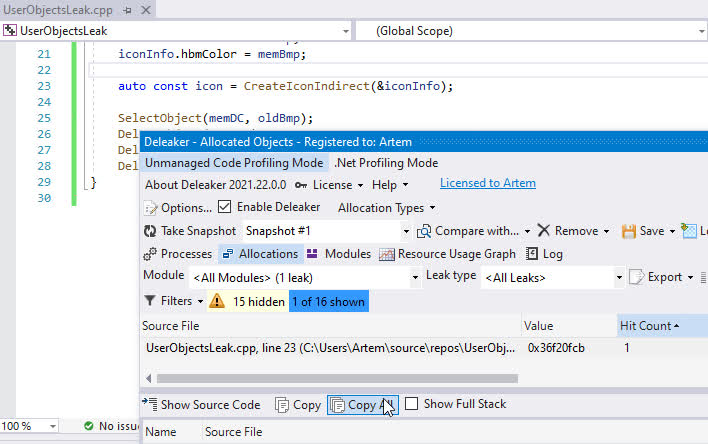Toggle the Enable Deleaker checkbox
This screenshot has width=708, height=444.
pos(224,207)
